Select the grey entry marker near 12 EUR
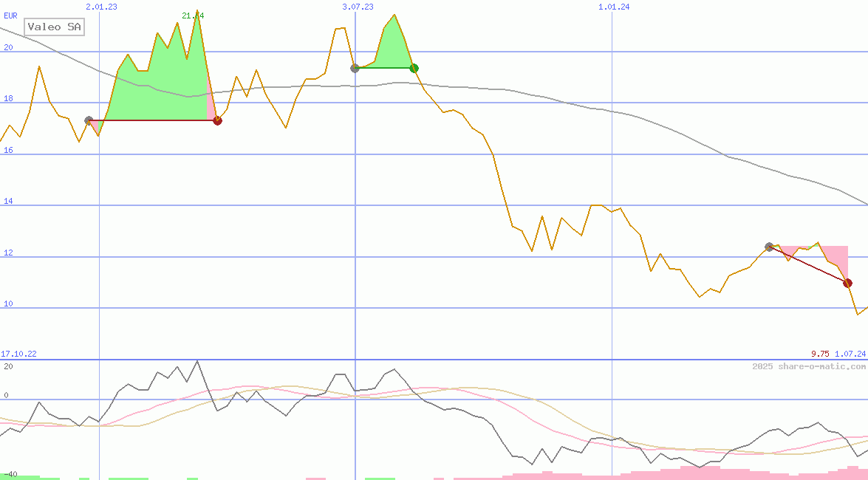868x480 pixels. point(769,247)
